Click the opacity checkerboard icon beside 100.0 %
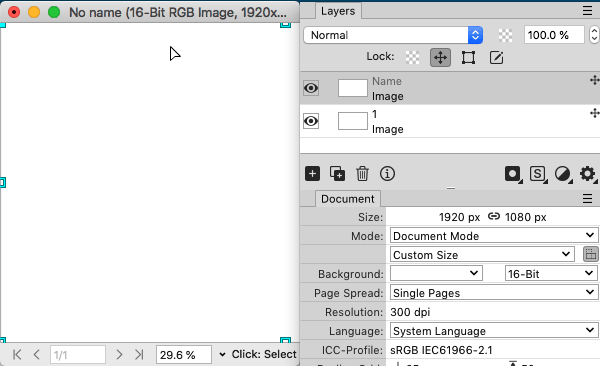 tap(505, 35)
